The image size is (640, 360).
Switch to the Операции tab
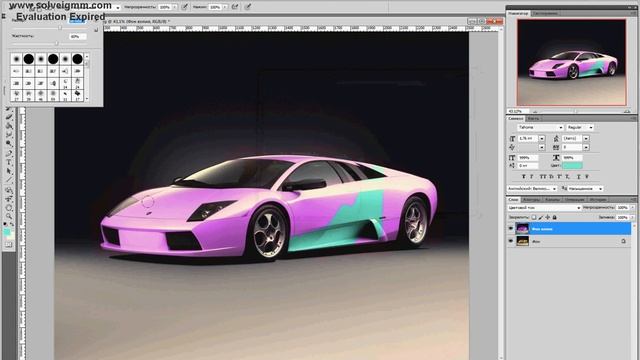pos(574,200)
